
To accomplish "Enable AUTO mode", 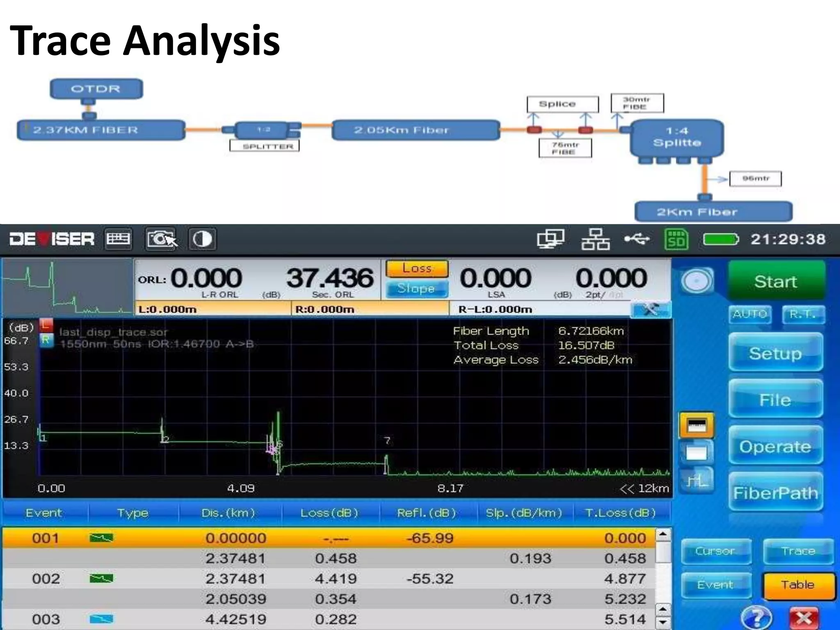I will click(x=750, y=314).
